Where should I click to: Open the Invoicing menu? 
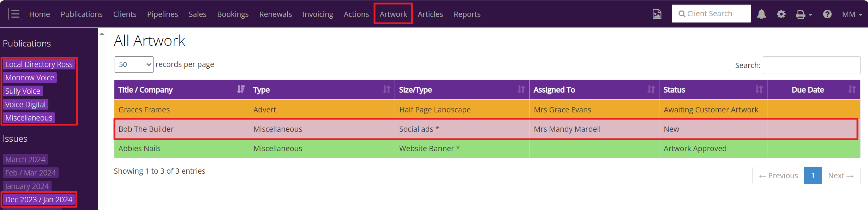(318, 14)
